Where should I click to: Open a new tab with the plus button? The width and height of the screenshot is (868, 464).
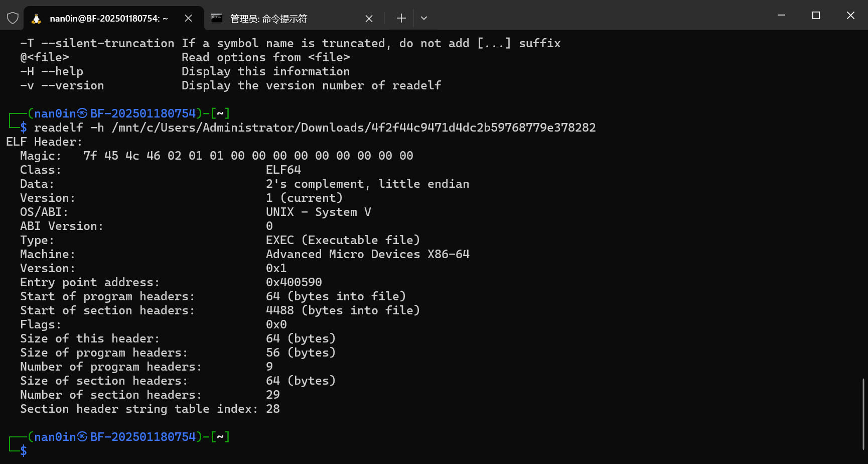click(x=401, y=19)
